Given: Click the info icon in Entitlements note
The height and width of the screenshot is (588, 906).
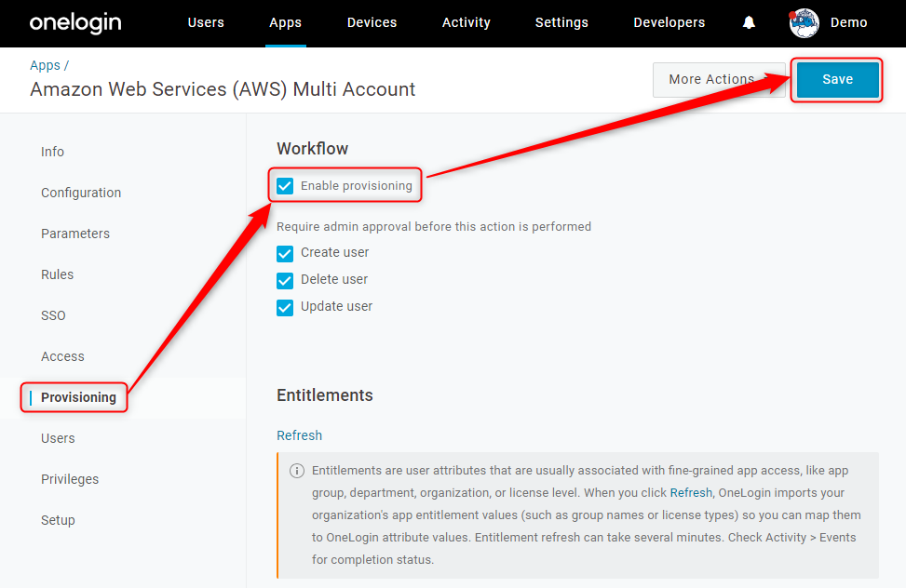Looking at the screenshot, I should click(297, 471).
